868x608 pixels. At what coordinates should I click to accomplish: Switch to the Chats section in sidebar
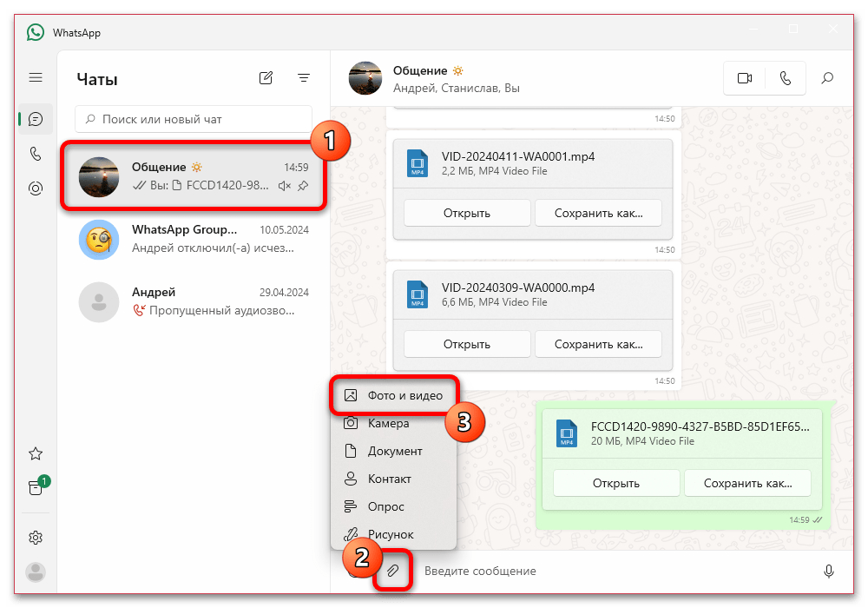pyautogui.click(x=36, y=119)
